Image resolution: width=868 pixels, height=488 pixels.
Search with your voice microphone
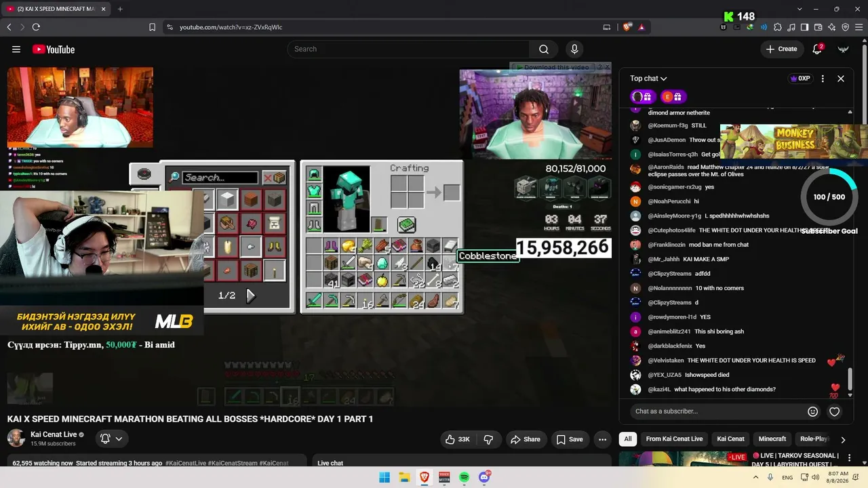(x=574, y=49)
